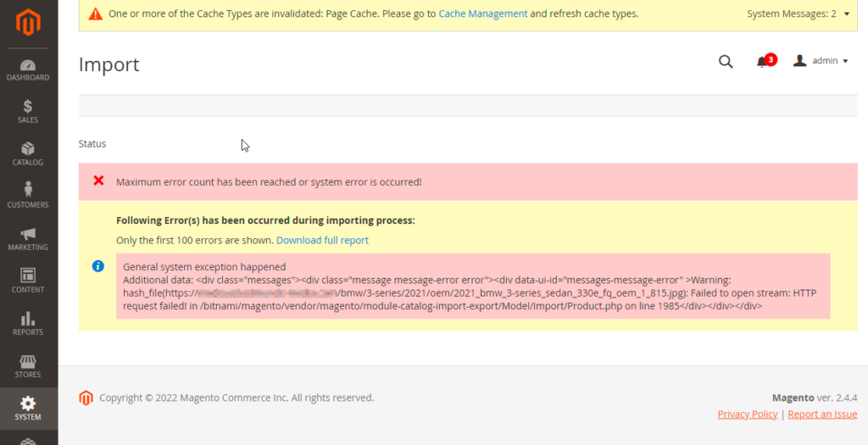Click the admin user avatar icon

click(799, 60)
